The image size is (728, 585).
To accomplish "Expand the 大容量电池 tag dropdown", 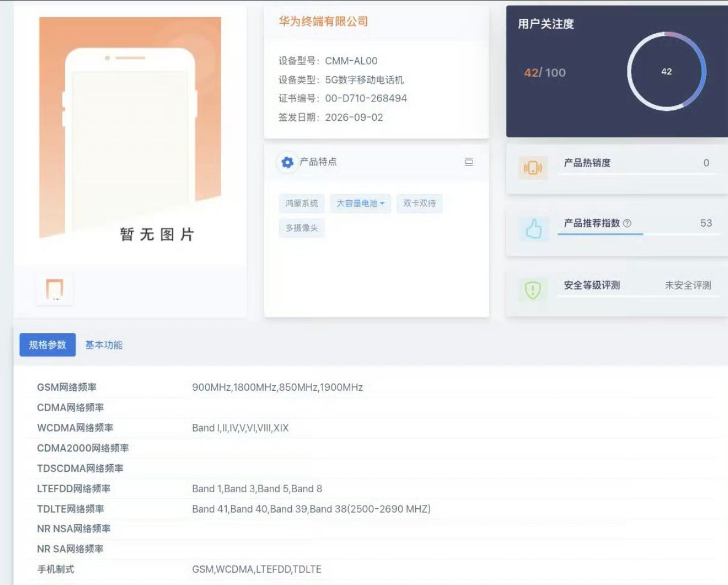I will (361, 204).
